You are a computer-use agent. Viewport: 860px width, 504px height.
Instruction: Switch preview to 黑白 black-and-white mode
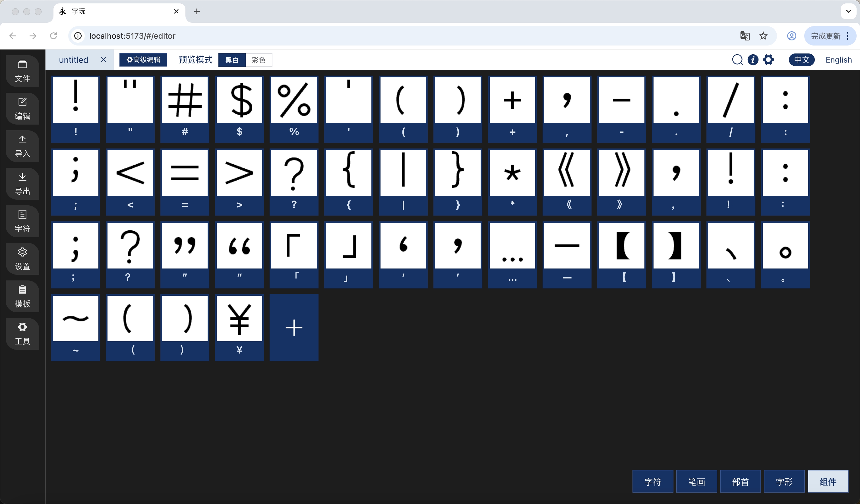(232, 60)
